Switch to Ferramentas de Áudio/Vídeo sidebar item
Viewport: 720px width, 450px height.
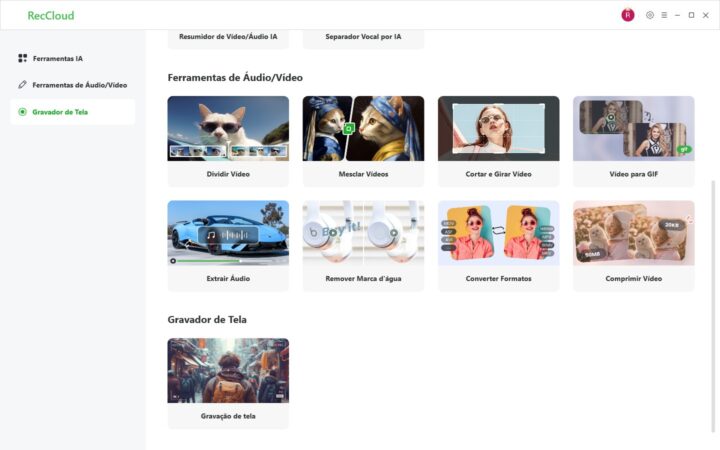[x=79, y=85]
